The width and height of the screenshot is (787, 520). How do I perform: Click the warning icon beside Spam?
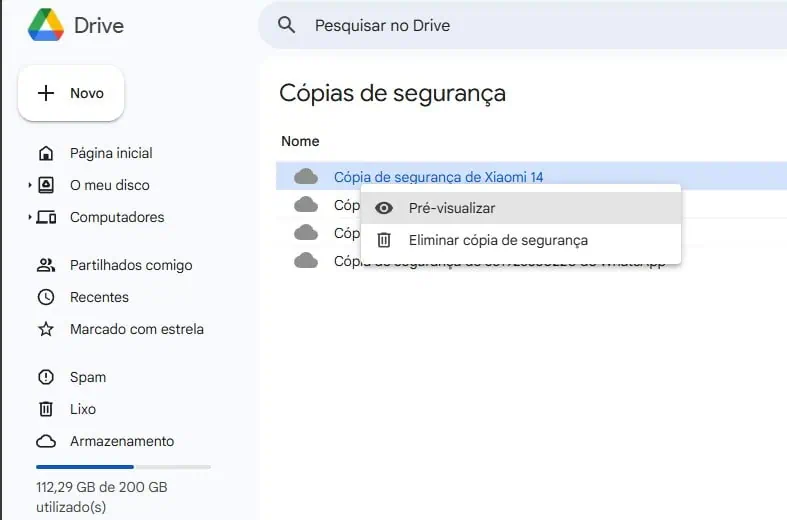[x=46, y=377]
